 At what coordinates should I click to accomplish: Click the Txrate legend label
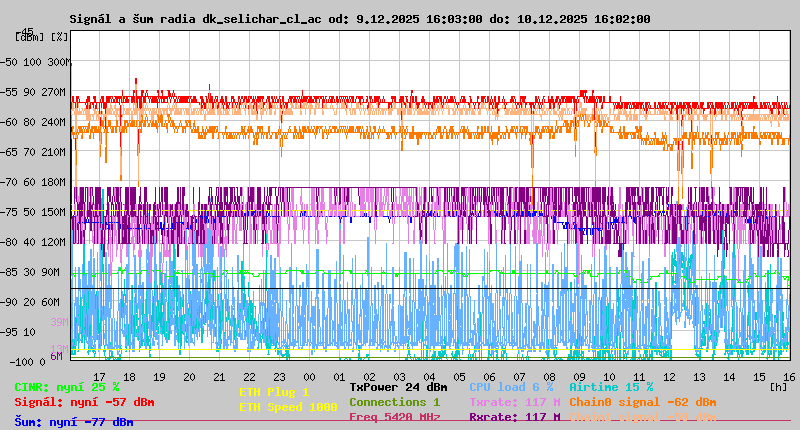point(514,402)
